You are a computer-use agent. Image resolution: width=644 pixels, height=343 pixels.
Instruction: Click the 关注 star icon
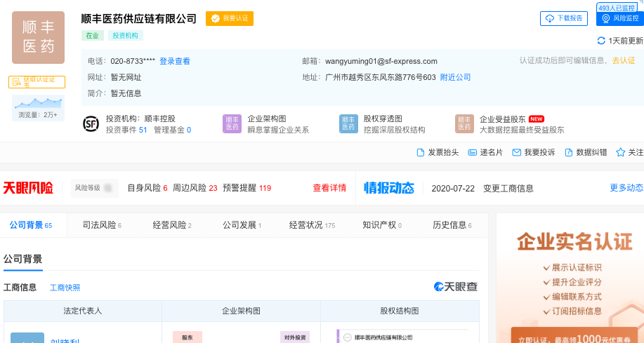pyautogui.click(x=620, y=152)
